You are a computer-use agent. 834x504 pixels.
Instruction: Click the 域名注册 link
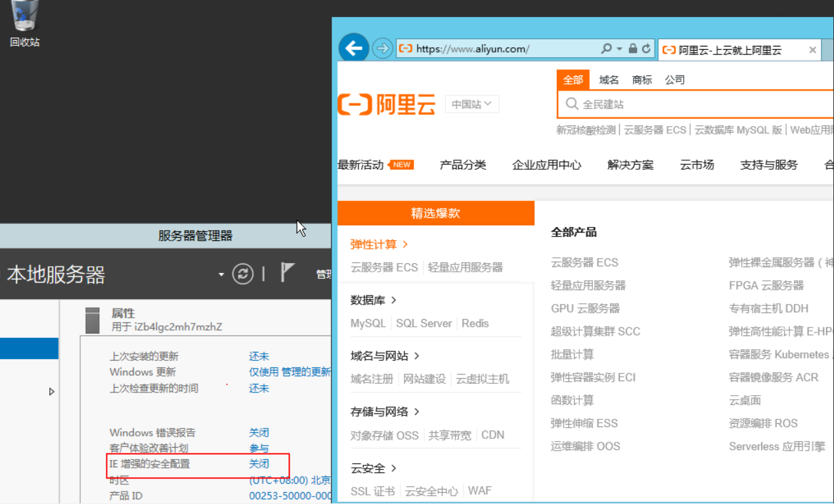click(372, 379)
